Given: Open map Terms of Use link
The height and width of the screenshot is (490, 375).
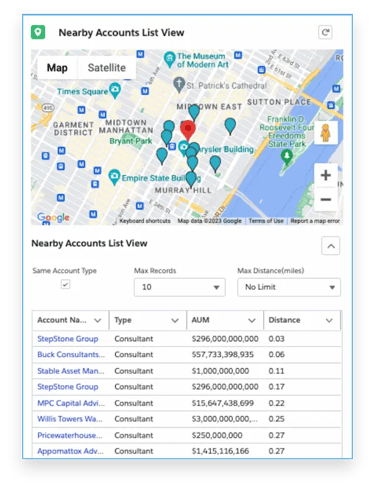Looking at the screenshot, I should point(266,221).
